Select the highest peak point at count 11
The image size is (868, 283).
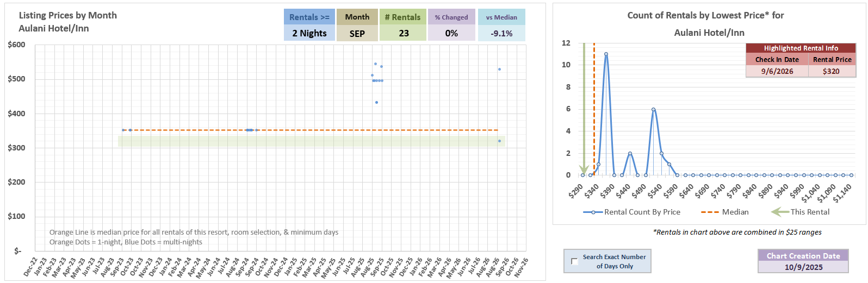tap(606, 54)
